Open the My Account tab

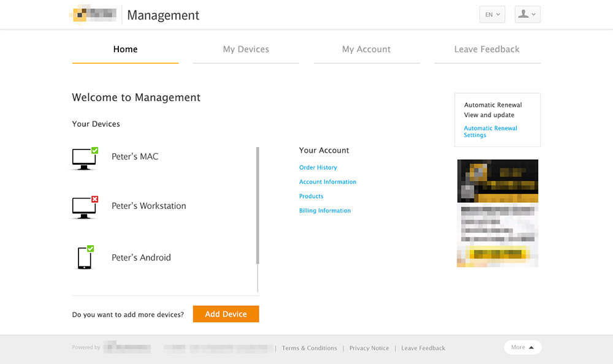pyautogui.click(x=366, y=50)
